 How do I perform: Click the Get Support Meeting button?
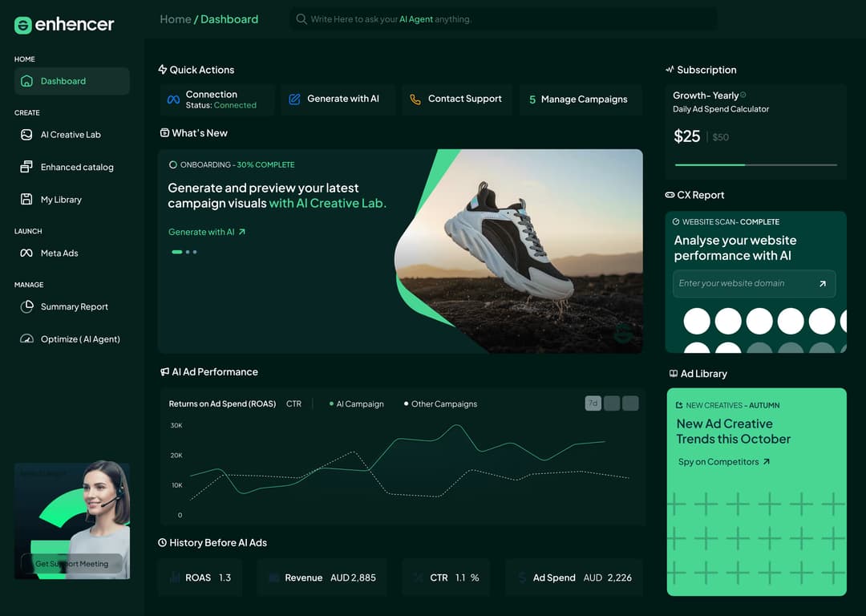[x=72, y=564]
